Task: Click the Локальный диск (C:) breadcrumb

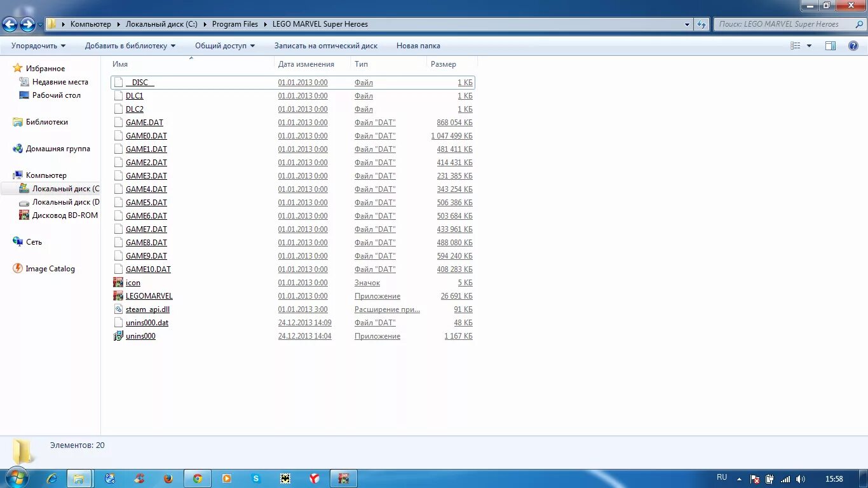Action: [161, 24]
